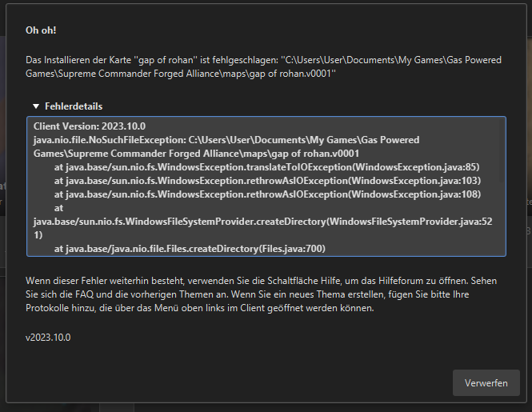Click the WindowsException.java:103 stack line
The height and width of the screenshot is (412, 532).
point(267,181)
